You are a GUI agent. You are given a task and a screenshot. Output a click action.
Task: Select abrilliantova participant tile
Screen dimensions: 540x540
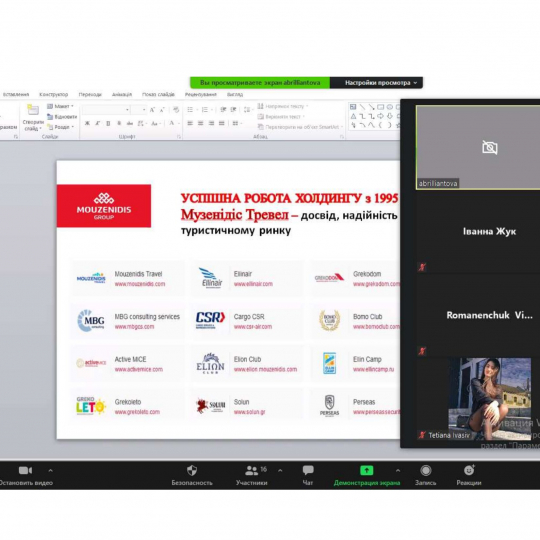(478, 147)
